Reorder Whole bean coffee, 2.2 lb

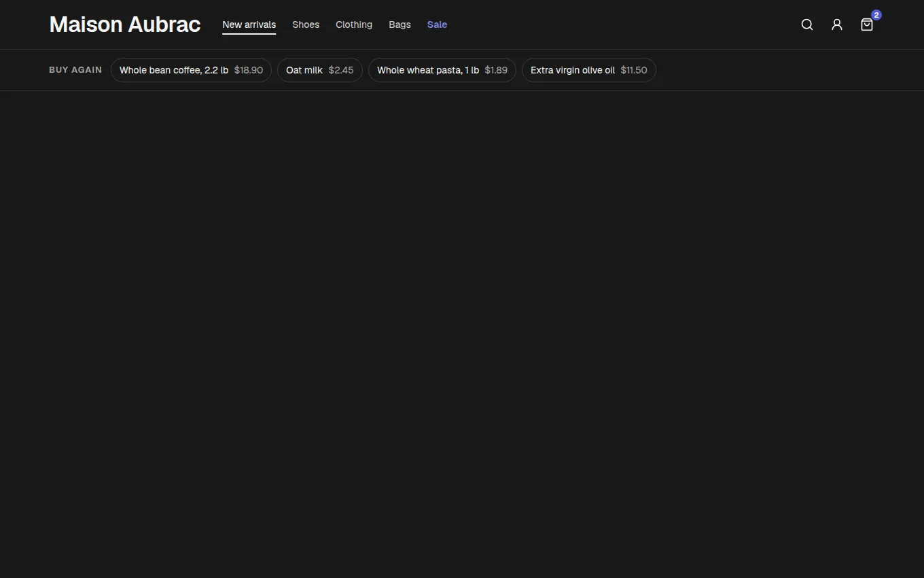click(x=191, y=70)
